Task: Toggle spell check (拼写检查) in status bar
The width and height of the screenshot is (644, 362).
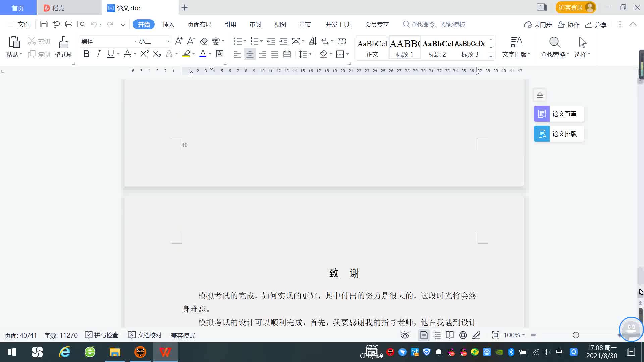Action: [x=102, y=335]
